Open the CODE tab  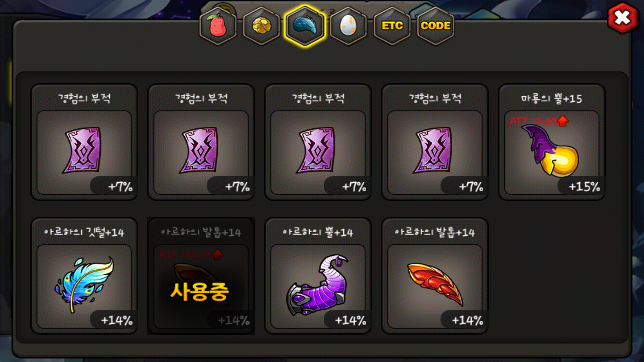point(435,26)
